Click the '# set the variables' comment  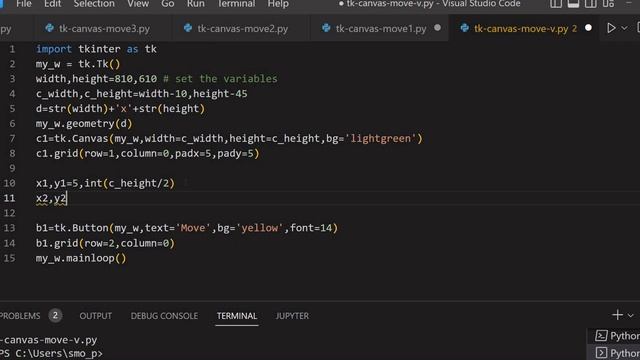220,79
